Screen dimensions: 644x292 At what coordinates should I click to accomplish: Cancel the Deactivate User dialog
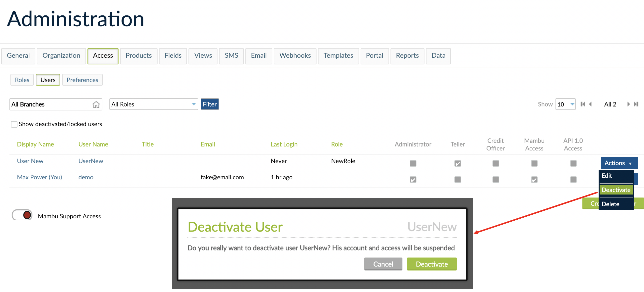coord(383,264)
